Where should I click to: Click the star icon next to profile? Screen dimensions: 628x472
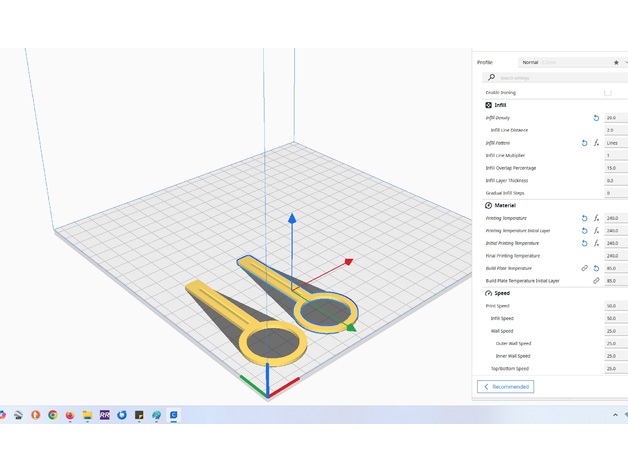616,62
